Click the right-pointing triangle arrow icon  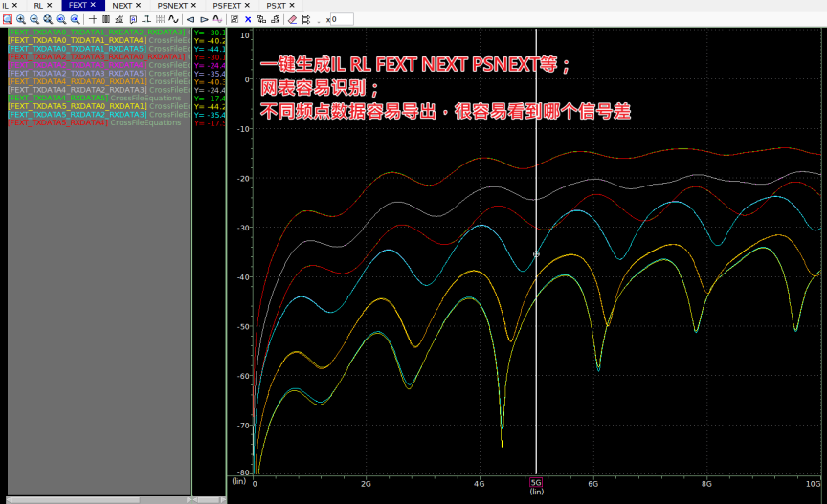point(204,19)
